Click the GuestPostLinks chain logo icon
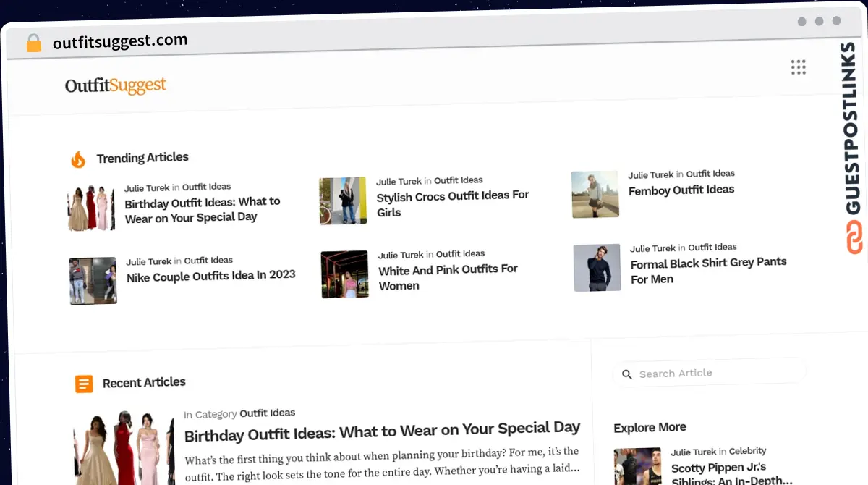This screenshot has height=485, width=868. click(x=854, y=238)
